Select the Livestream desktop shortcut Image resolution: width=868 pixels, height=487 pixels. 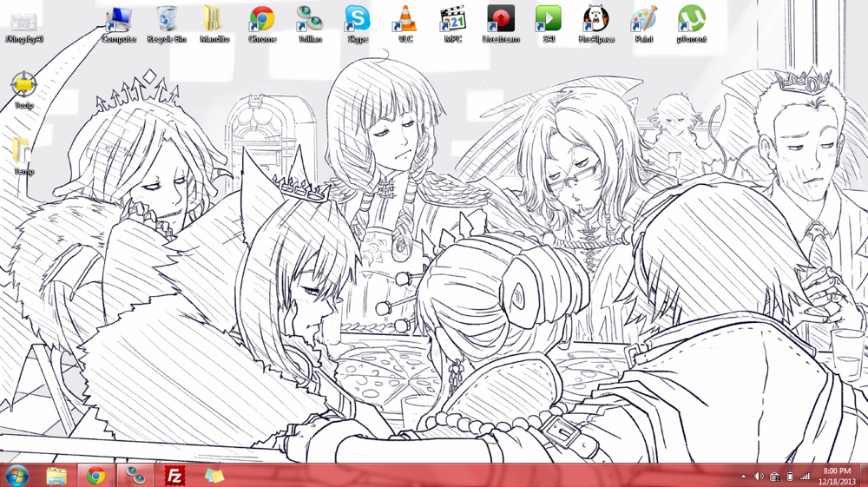501,25
